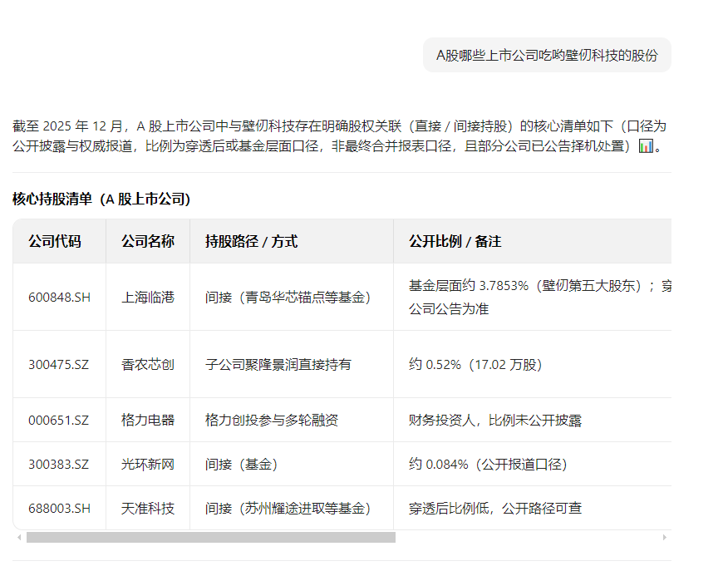
Task: Click stock code 600848.SH
Action: pos(60,298)
